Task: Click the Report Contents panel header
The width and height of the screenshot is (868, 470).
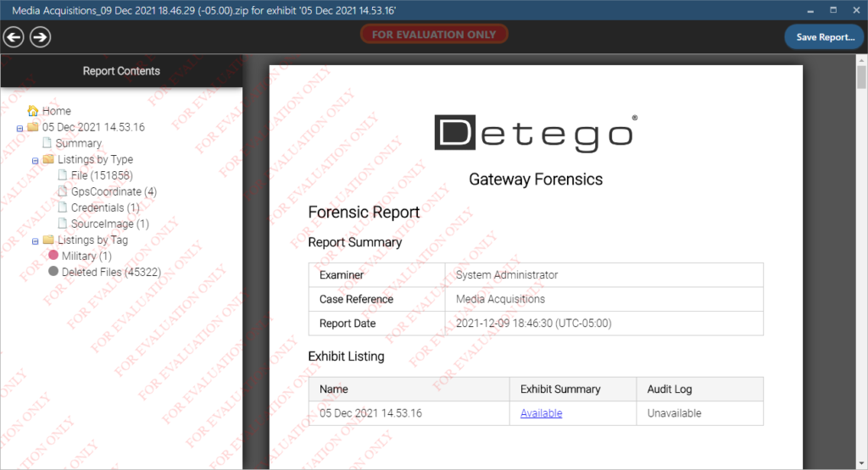Action: click(x=121, y=71)
